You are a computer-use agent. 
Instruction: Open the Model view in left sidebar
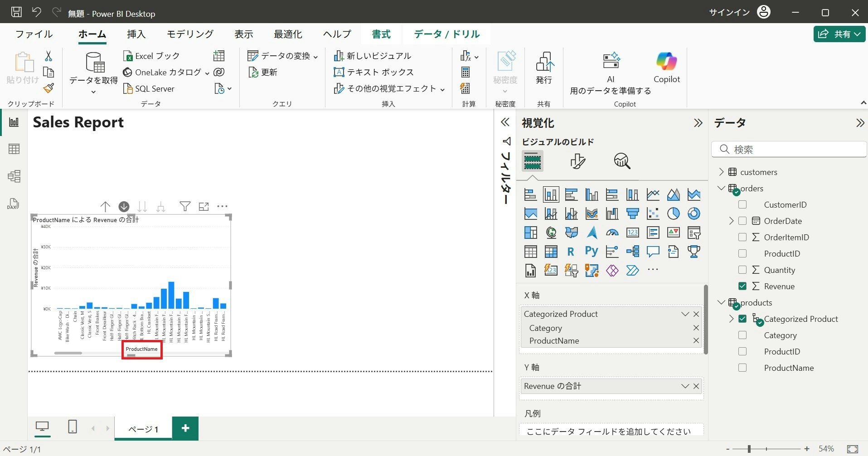coord(14,176)
